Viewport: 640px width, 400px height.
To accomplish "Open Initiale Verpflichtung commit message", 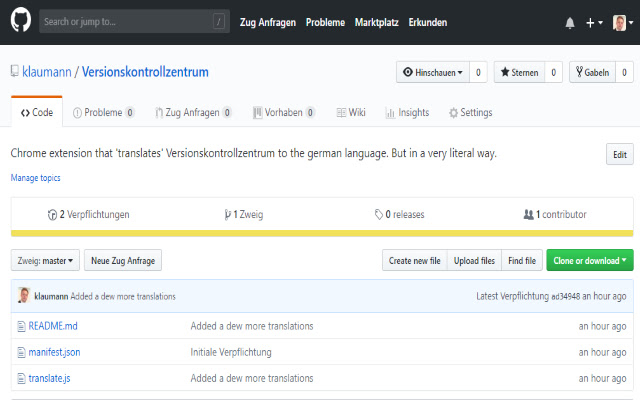I will (231, 352).
